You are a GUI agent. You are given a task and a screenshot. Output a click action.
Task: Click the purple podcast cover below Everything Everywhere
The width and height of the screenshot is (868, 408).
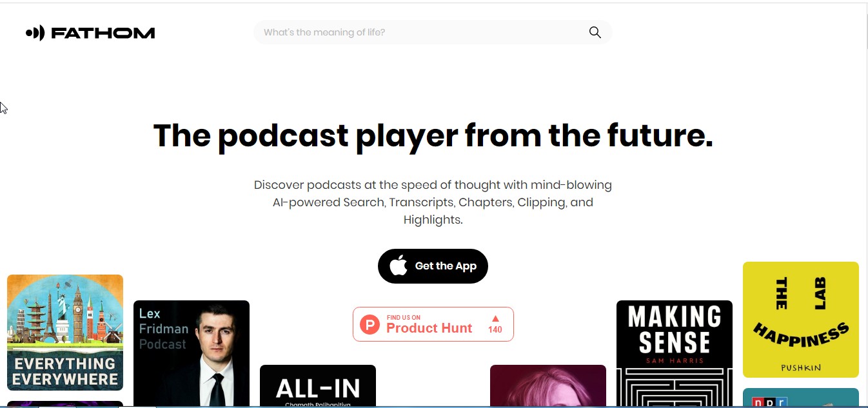tap(65, 403)
